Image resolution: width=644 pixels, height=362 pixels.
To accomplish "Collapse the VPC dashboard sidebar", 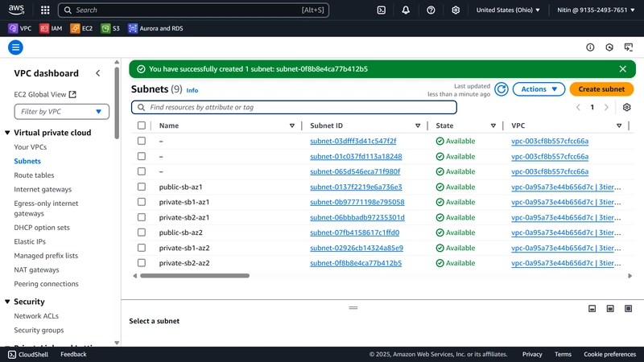I will (97, 73).
